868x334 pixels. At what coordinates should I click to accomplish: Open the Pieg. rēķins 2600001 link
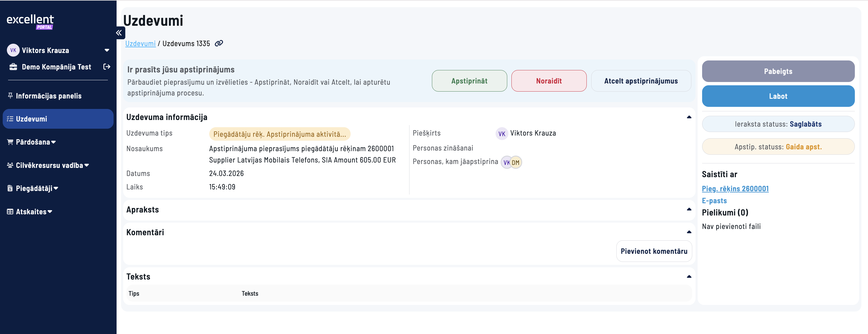[735, 189]
